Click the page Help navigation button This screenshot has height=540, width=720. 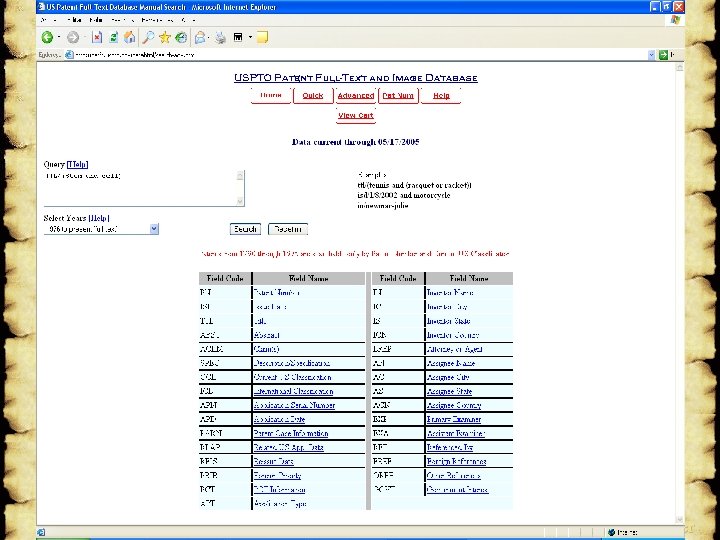click(441, 96)
